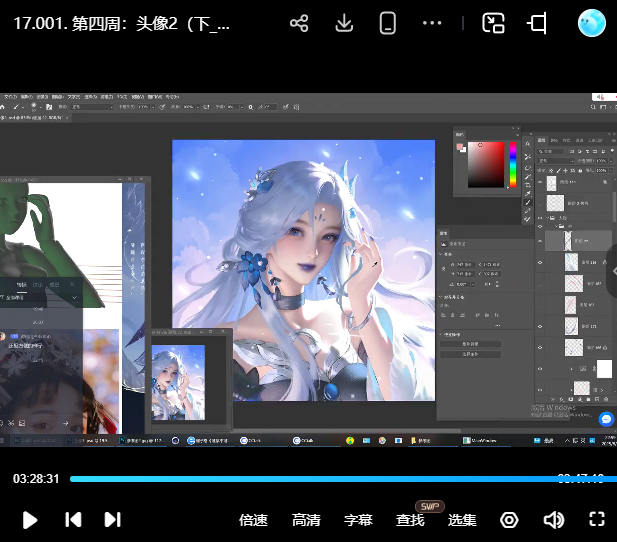Click the mini-window crop icon at top
Viewport: 617px width, 542px height.
click(538, 24)
